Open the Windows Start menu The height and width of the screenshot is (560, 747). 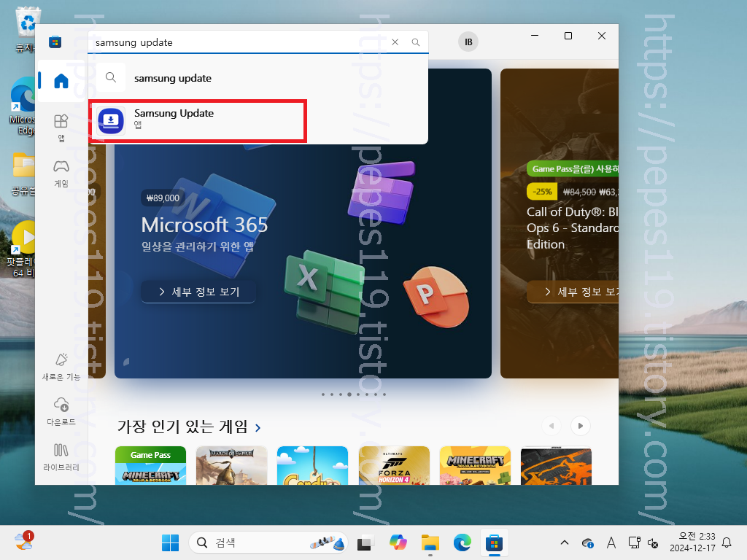170,542
